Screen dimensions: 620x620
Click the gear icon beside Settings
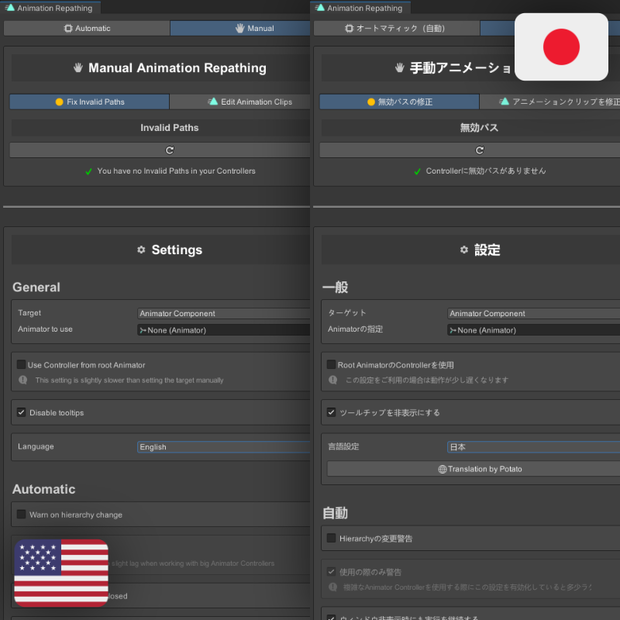click(x=141, y=250)
